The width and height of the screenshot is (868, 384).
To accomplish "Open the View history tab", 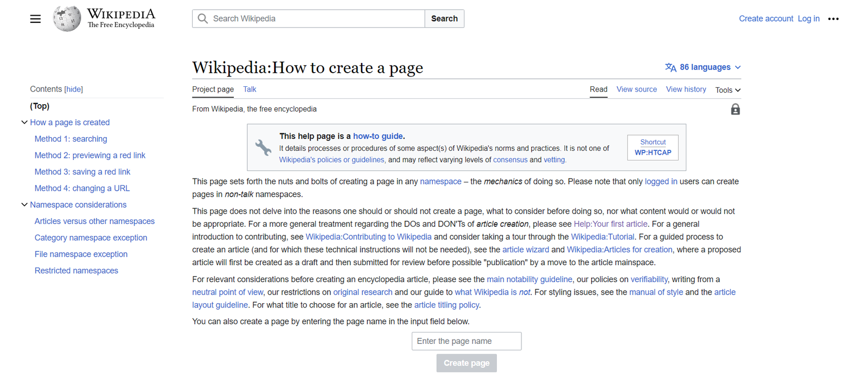I will click(686, 89).
